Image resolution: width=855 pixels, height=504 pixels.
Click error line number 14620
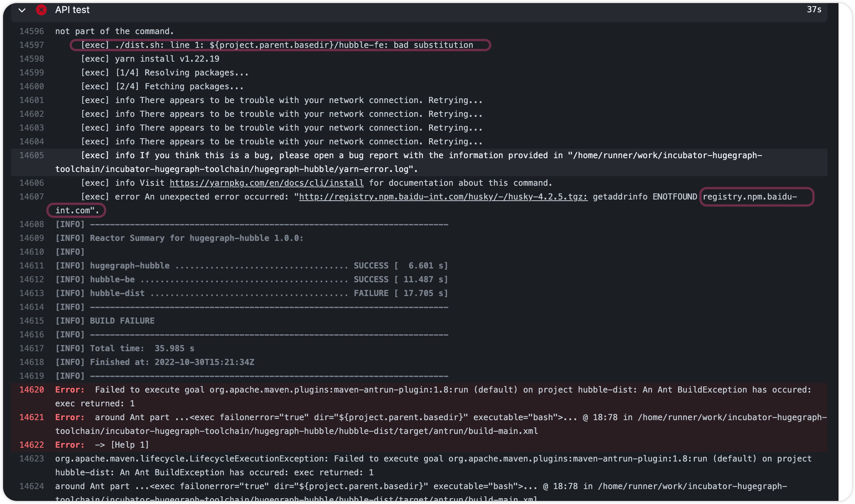32,390
